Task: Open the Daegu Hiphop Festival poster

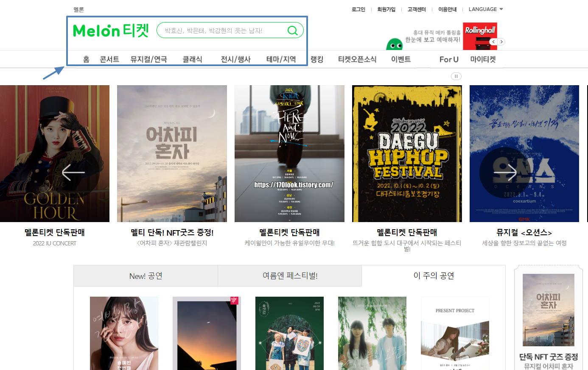Action: pos(407,153)
